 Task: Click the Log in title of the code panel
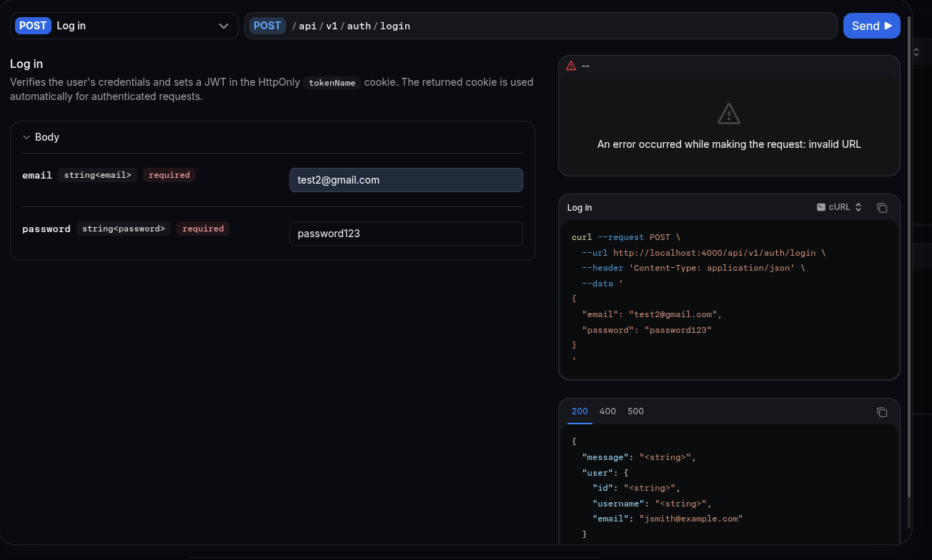(x=580, y=208)
